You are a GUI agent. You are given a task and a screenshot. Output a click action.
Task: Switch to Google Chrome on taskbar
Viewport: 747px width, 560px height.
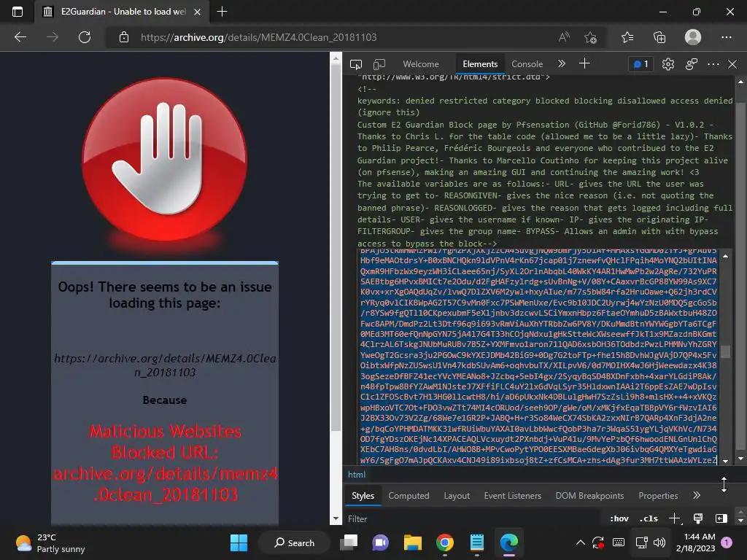coord(444,542)
